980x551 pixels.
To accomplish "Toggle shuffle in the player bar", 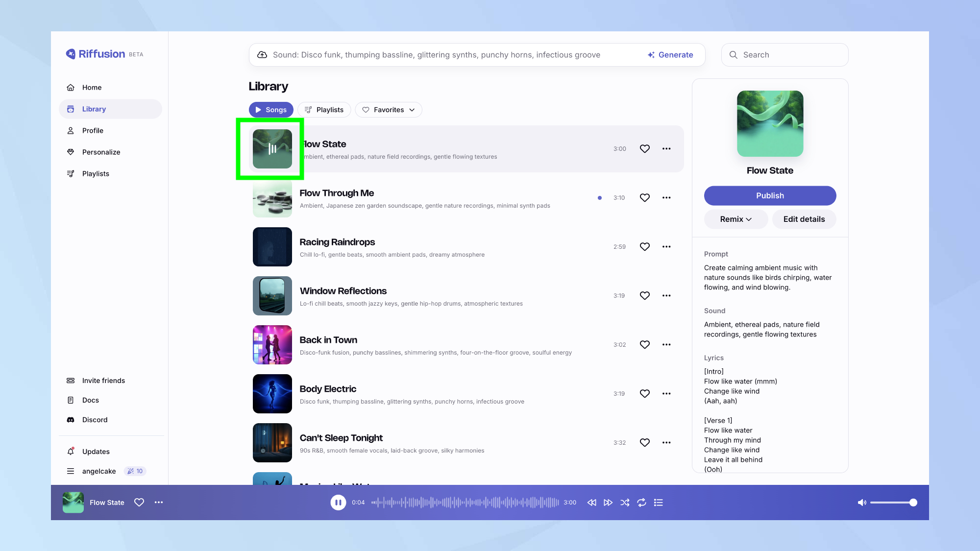I will point(625,503).
